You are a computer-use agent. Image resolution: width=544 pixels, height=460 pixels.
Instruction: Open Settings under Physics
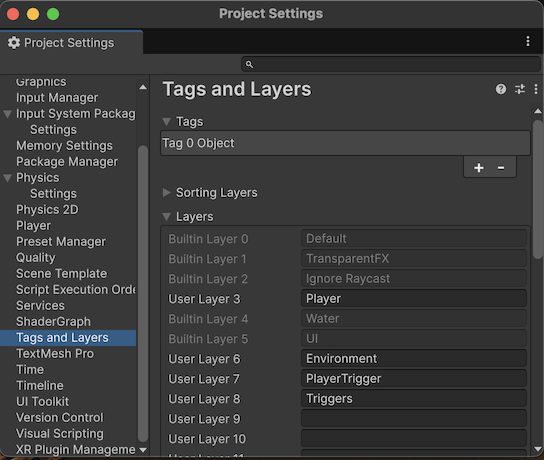point(53,194)
